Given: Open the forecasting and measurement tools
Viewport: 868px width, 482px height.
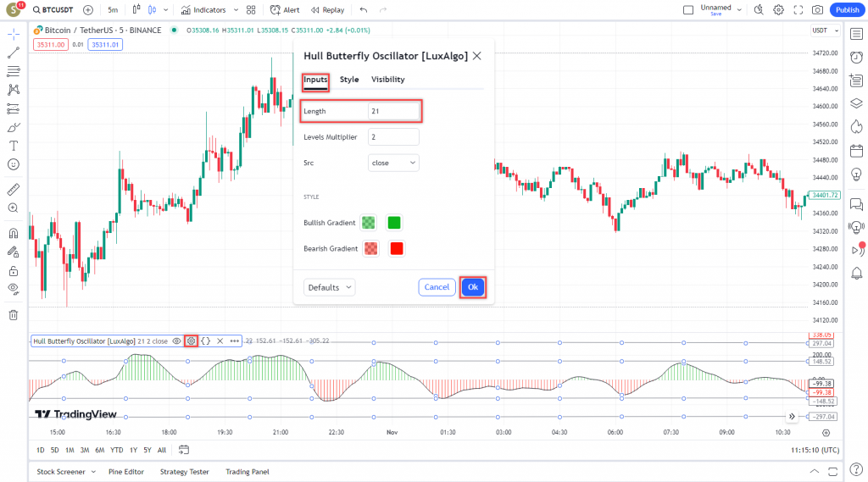Looking at the screenshot, I should pos(14,108).
